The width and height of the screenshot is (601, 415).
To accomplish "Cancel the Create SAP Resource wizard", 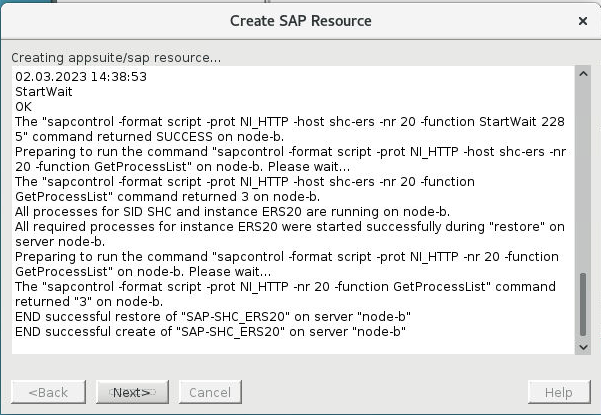I will pyautogui.click(x=210, y=392).
